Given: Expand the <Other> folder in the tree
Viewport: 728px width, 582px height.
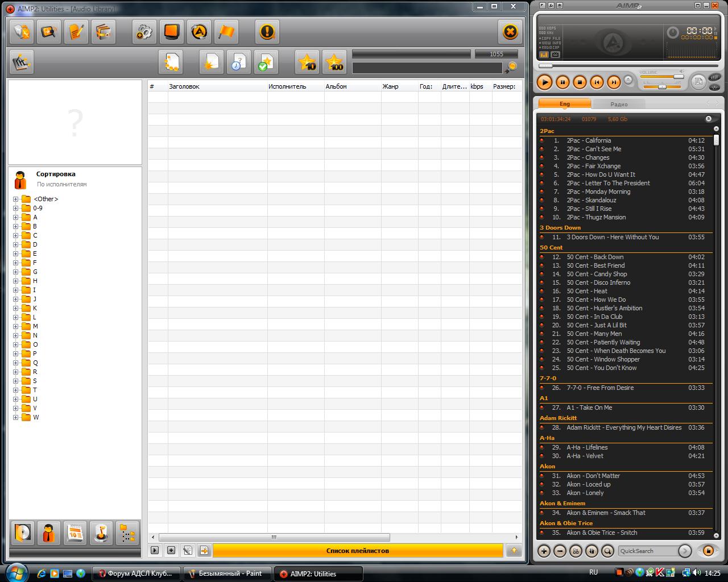Looking at the screenshot, I should (15, 199).
